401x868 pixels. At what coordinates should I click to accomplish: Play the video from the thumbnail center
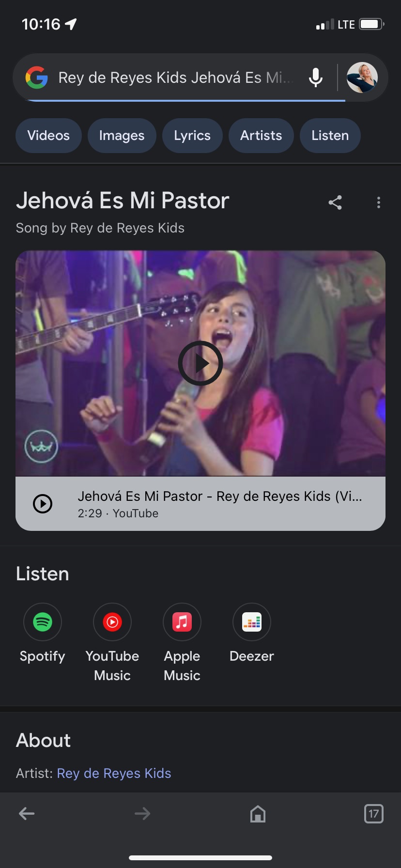[x=200, y=363]
